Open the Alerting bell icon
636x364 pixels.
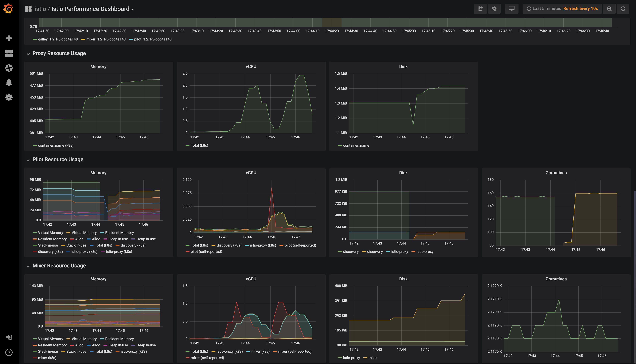tap(9, 82)
